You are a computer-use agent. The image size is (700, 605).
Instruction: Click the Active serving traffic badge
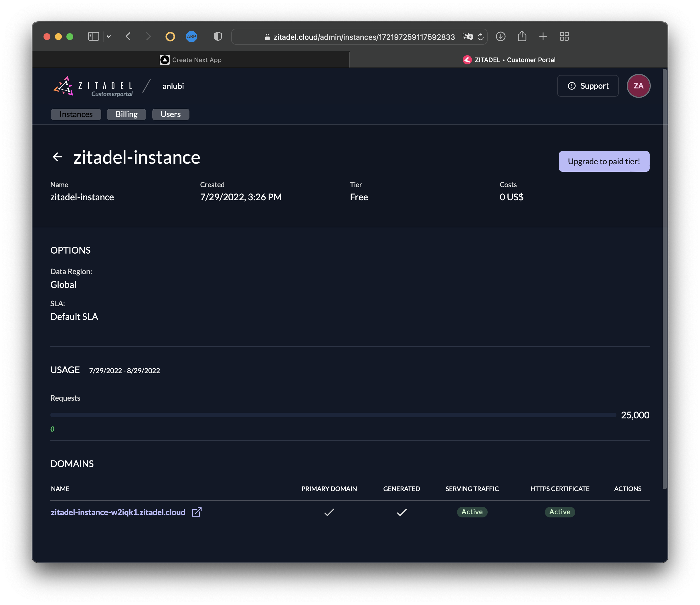472,511
